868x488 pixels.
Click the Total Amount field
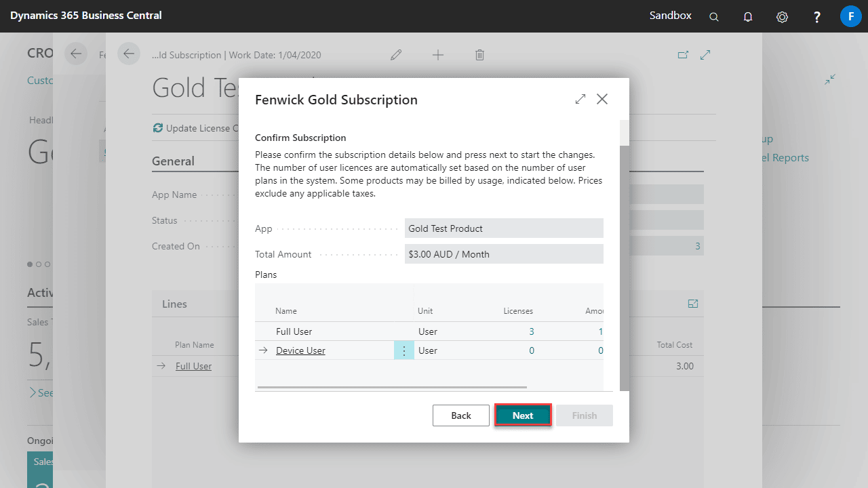[x=504, y=254]
